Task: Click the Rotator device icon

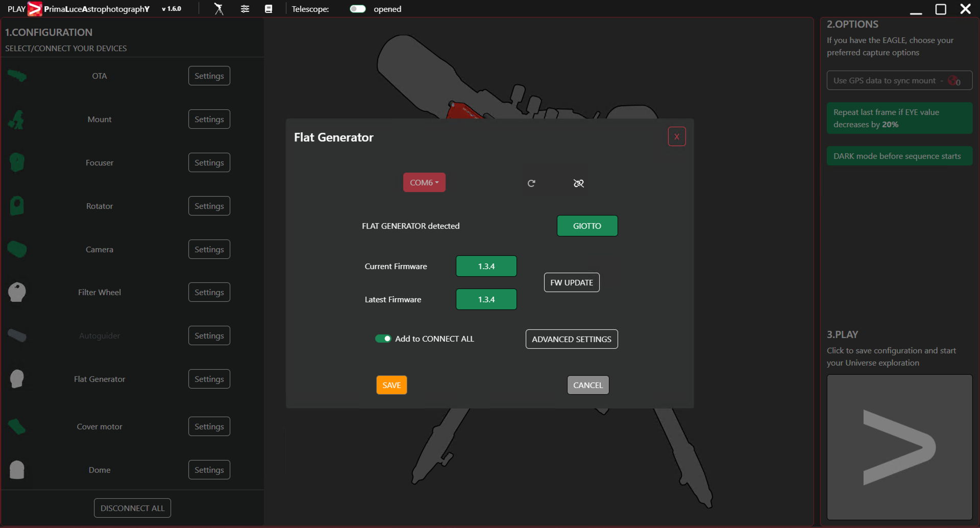Action: (17, 206)
